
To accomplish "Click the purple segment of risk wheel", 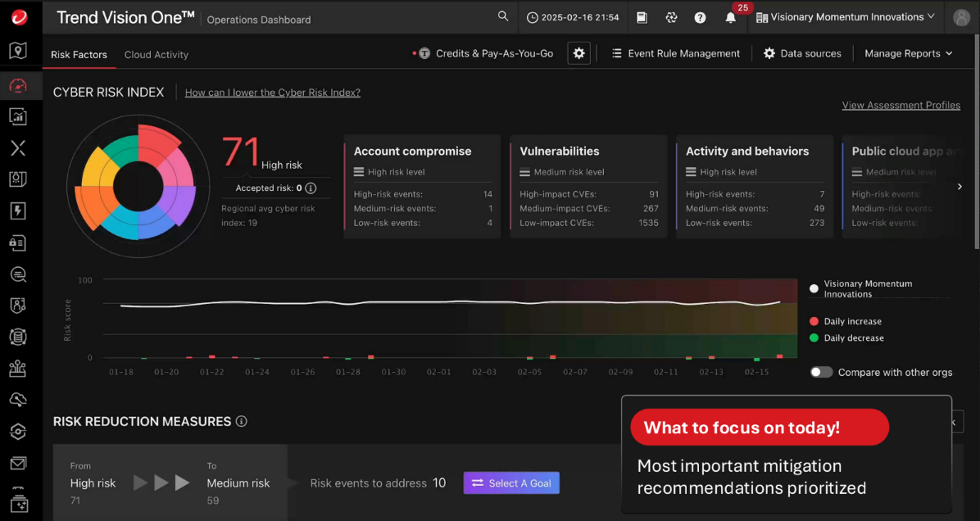I will pos(178,205).
